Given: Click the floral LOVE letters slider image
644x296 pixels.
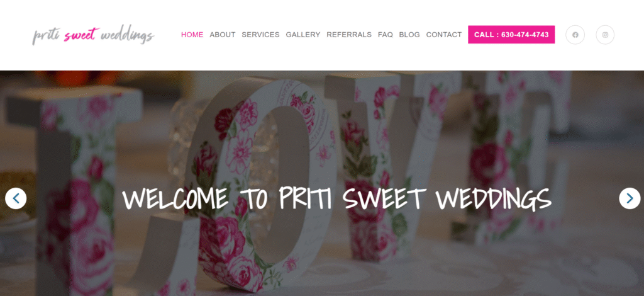Looking at the screenshot, I should tap(322, 183).
